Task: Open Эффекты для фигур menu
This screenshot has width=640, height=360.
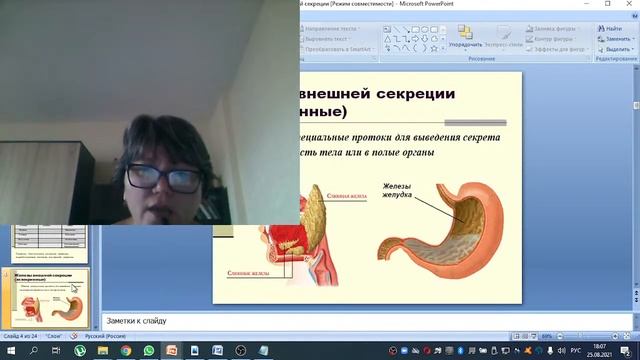Action: 557,49
